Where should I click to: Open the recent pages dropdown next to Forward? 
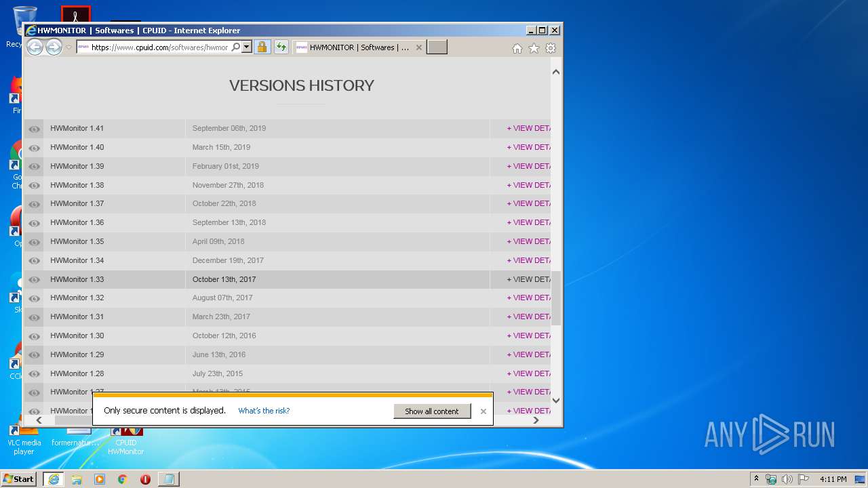tap(68, 47)
